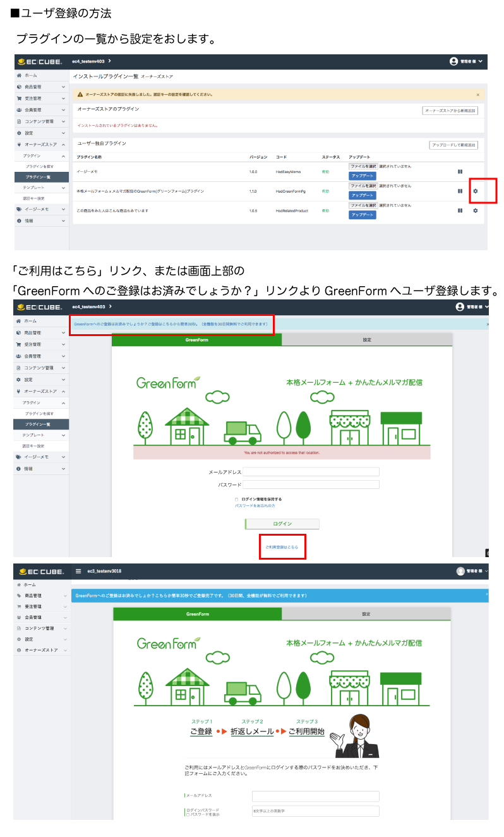Click the ログインパスワード field on registration form
504x837 pixels.
315,810
